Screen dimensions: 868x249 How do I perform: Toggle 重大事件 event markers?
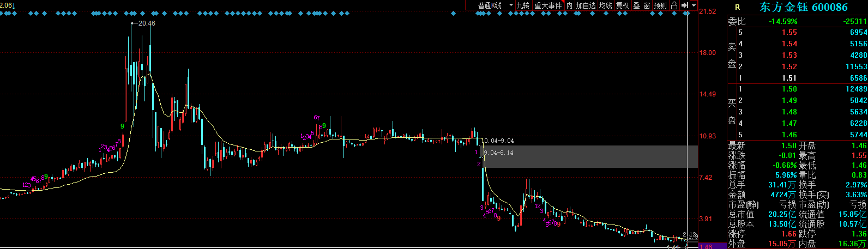(548, 5)
